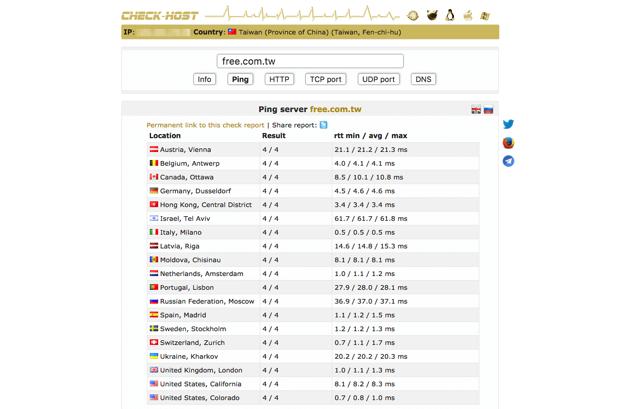The width and height of the screenshot is (639, 409).
Task: Select the DNS check button
Action: (x=423, y=79)
